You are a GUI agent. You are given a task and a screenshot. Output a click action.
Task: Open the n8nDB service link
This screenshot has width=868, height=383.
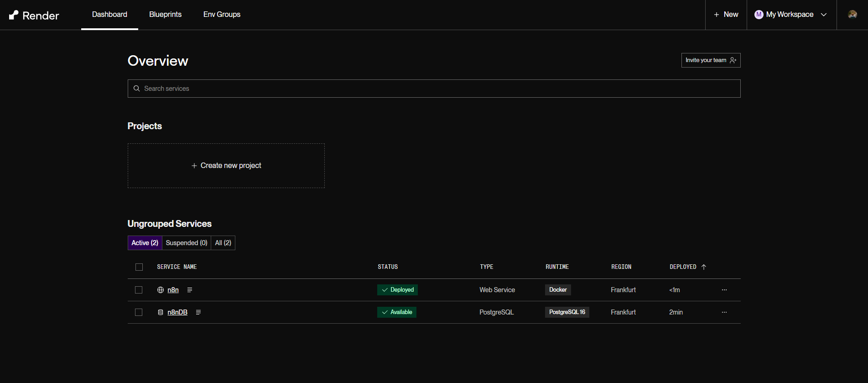[177, 312]
